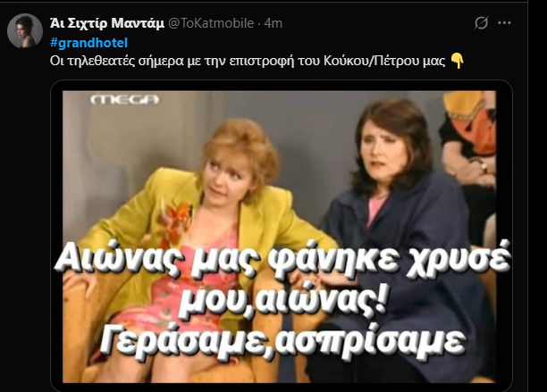
Task: Open the #grandhotel hashtag
Action: pos(89,43)
